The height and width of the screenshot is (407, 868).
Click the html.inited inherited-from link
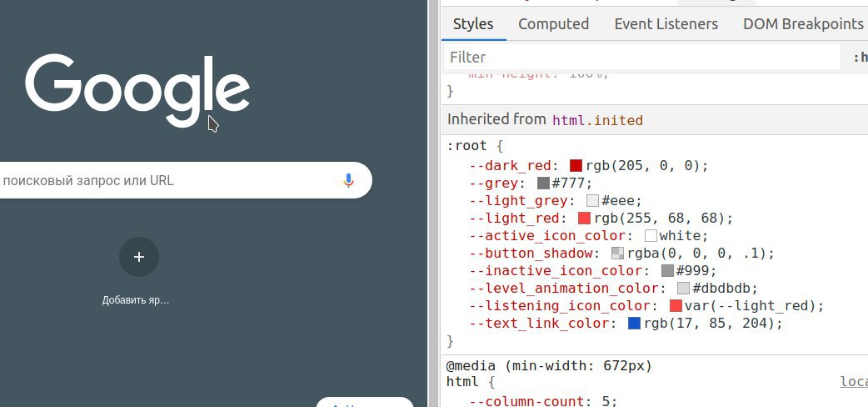(598, 120)
